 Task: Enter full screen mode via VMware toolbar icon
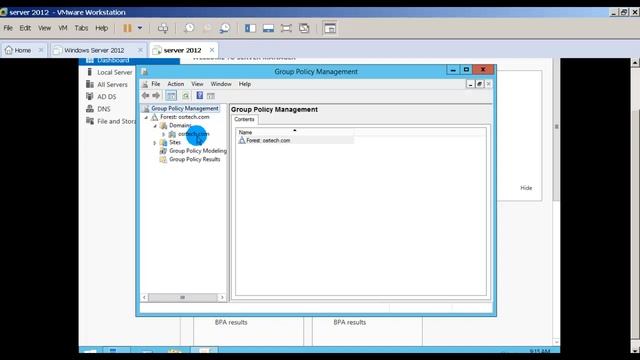286,28
